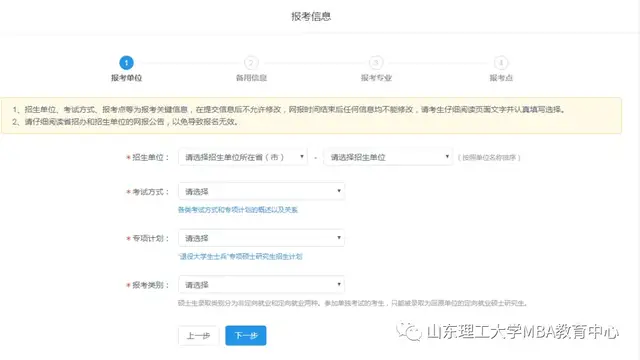Click step 1 circle for 报考单位
Screen dimensions: 640x360
coord(126,63)
